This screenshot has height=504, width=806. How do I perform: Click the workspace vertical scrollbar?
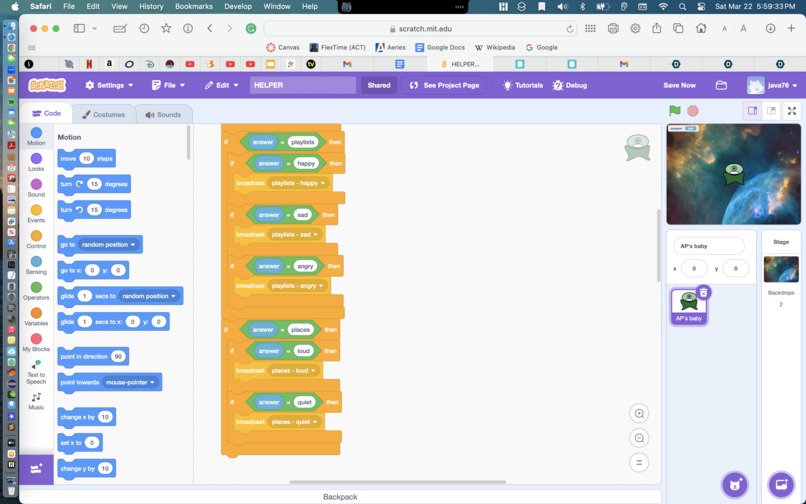coord(658,245)
